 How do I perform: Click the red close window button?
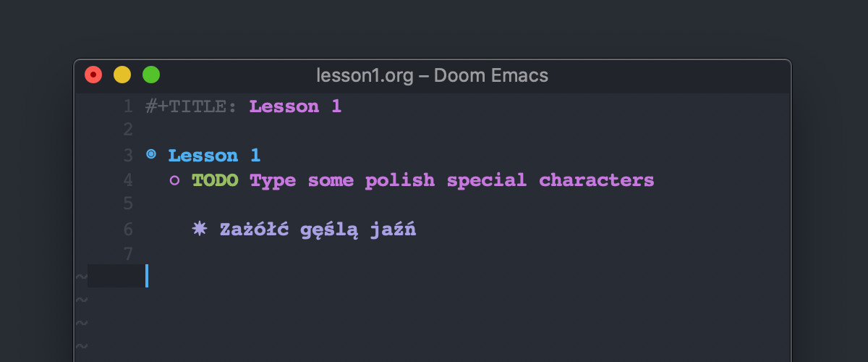pos(93,75)
